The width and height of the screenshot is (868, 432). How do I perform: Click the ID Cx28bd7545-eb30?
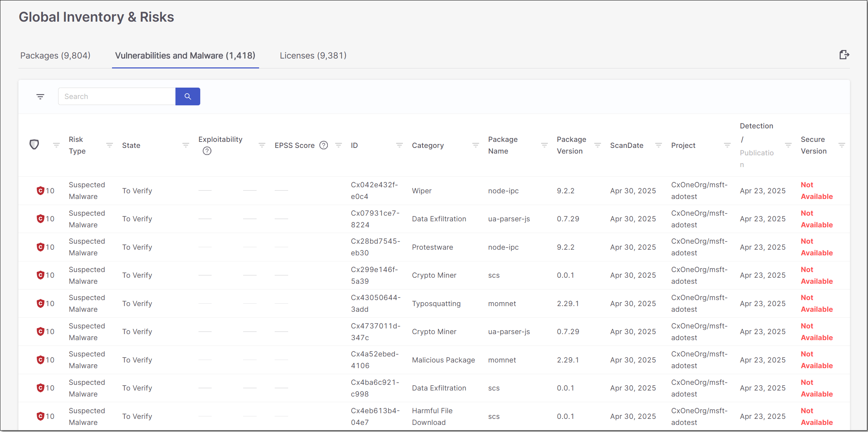pos(376,247)
